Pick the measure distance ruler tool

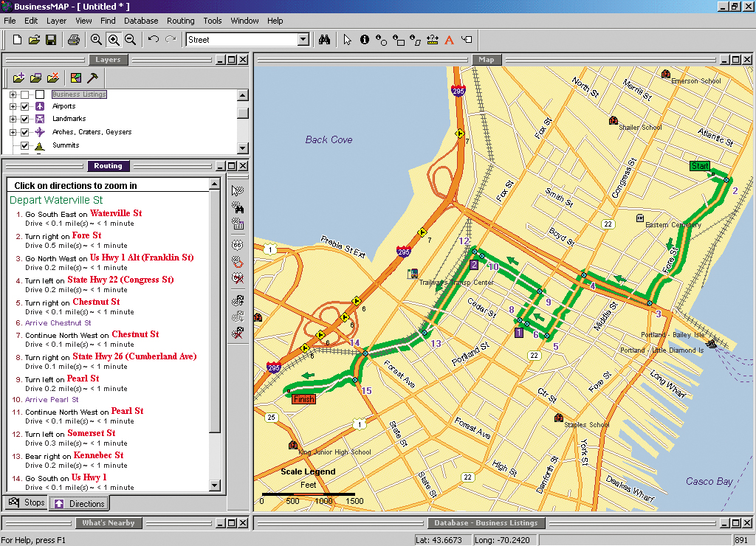coord(433,40)
